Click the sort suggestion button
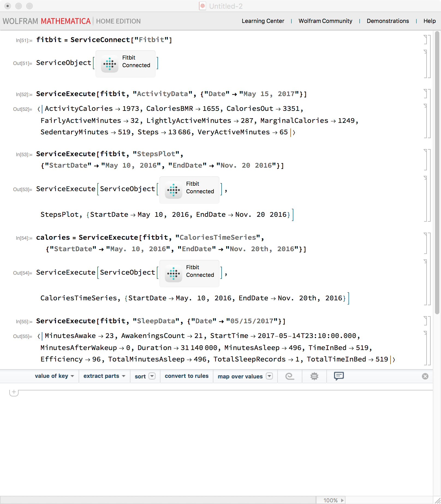Viewport: 441px width, 504px height. [140, 376]
